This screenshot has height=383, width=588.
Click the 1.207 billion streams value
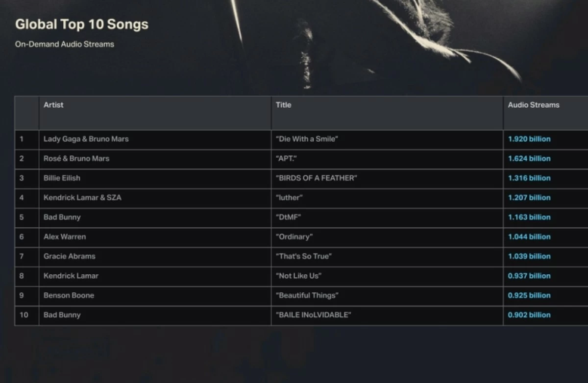(x=529, y=198)
